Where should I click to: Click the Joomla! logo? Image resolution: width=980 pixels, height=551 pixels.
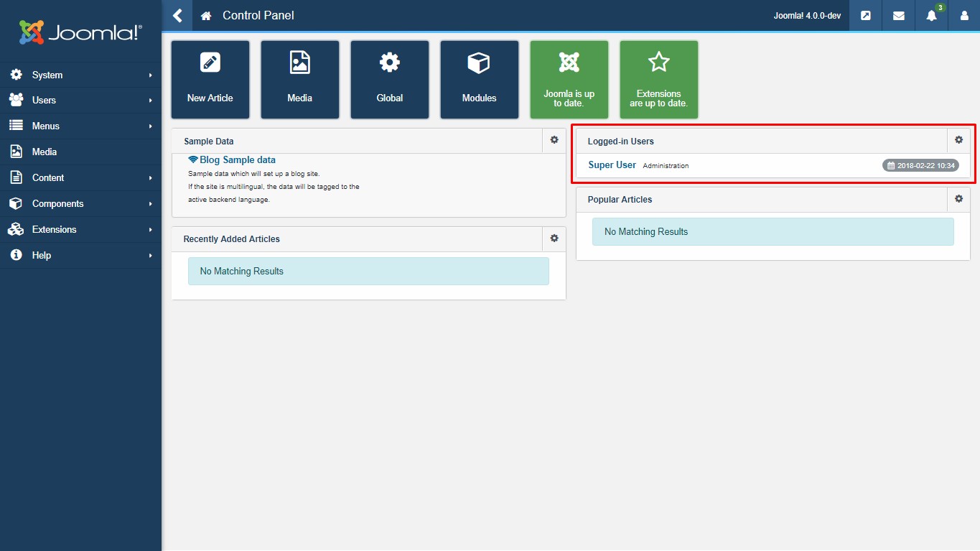click(80, 32)
